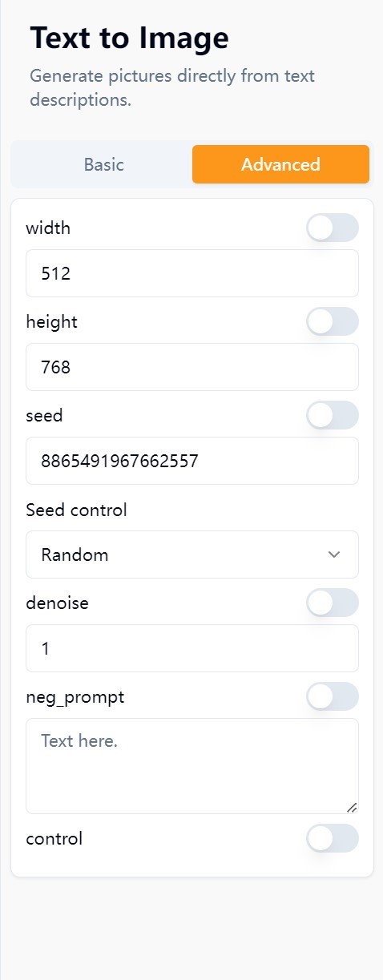The height and width of the screenshot is (980, 383).
Task: Open the Seed control dropdown showing Random
Action: tap(192, 555)
